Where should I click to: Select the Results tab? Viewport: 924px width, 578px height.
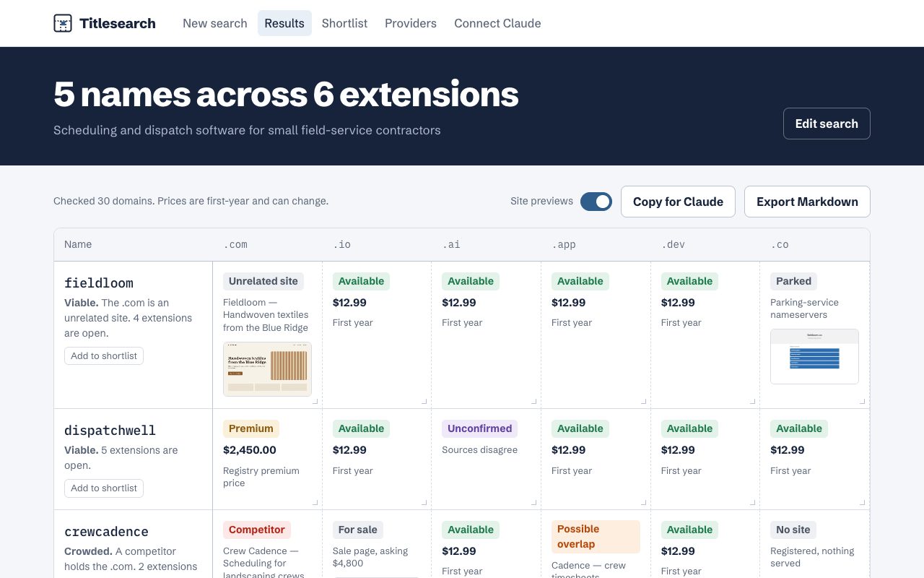284,23
